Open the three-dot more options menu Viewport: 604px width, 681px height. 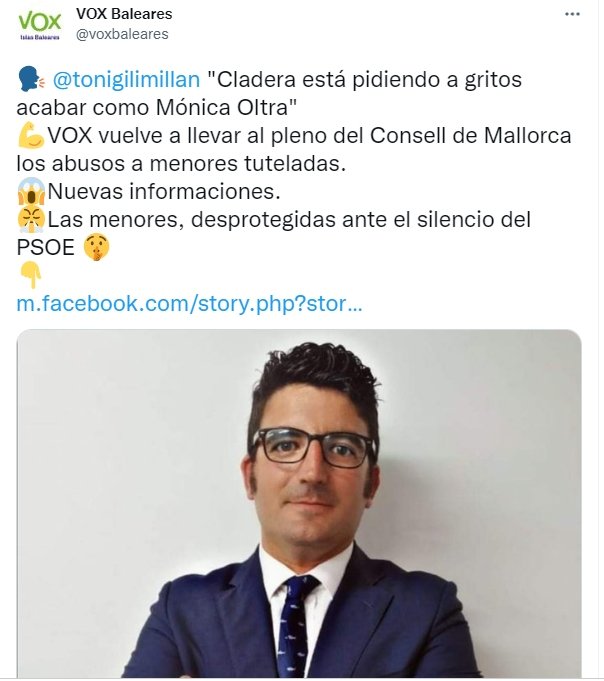pos(572,14)
